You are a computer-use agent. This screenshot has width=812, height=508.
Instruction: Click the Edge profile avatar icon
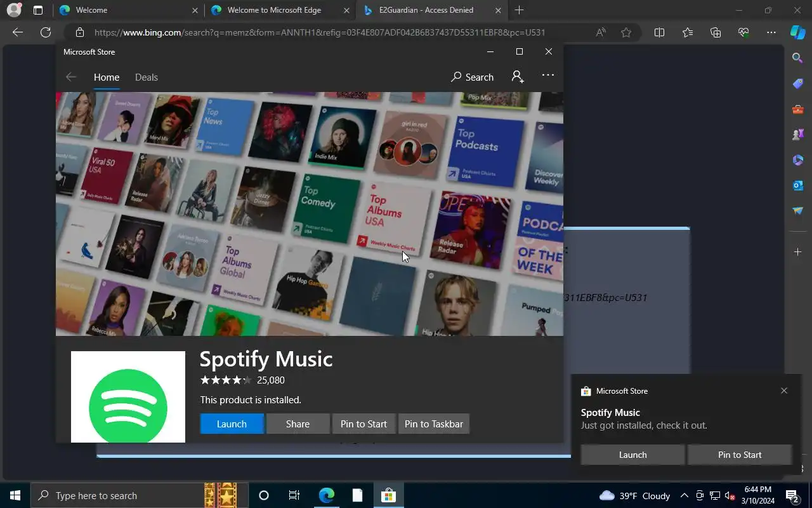[x=14, y=10]
